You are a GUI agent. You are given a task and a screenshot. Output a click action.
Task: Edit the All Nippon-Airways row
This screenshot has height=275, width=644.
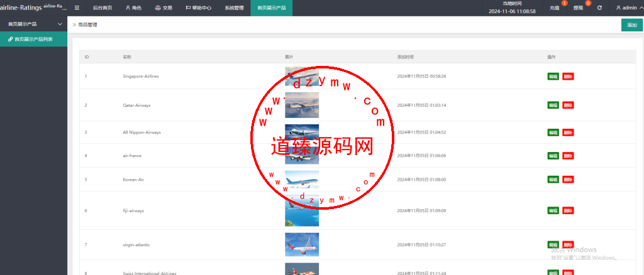point(553,132)
